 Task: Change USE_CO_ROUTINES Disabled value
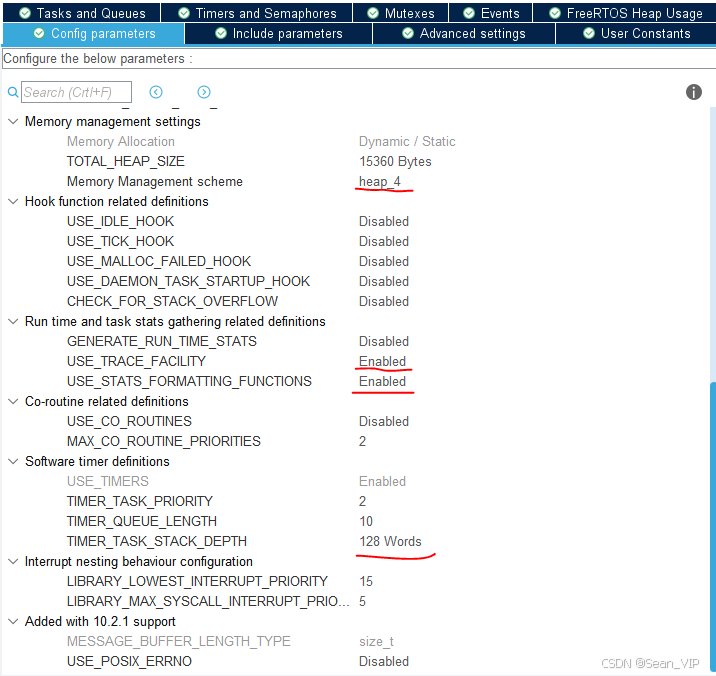(384, 422)
